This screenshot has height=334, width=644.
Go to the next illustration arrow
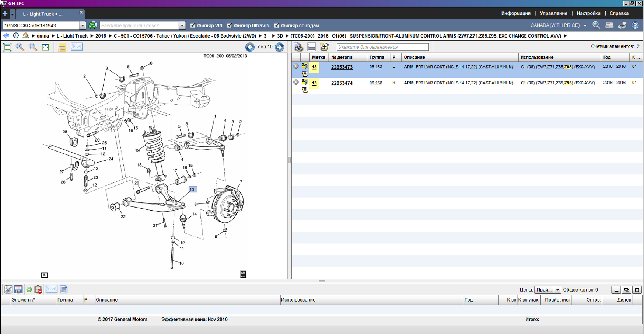(x=280, y=47)
